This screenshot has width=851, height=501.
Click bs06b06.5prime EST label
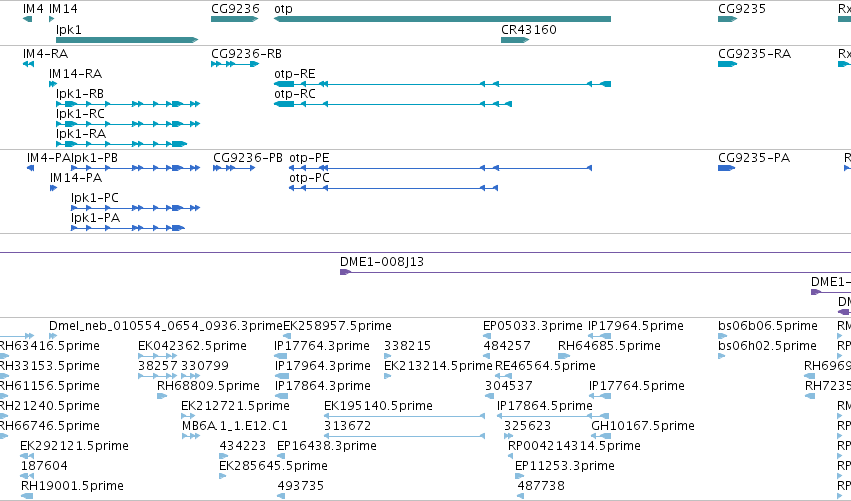pos(768,326)
